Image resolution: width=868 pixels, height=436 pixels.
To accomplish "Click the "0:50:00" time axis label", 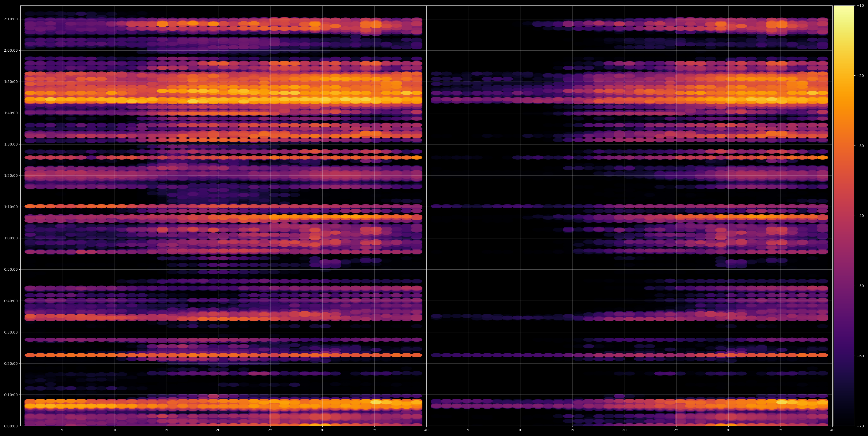I will point(11,269).
